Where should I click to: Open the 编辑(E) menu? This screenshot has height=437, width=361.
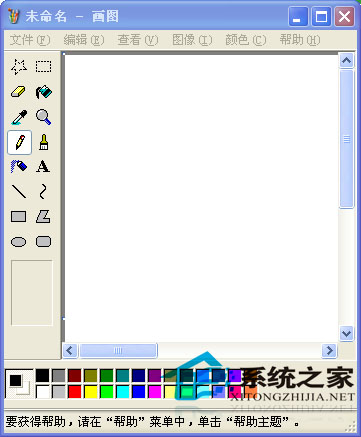coord(84,40)
